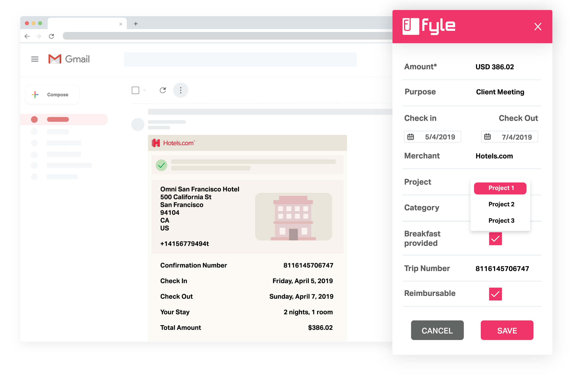Reload the page with browser refresh icon

(x=51, y=36)
